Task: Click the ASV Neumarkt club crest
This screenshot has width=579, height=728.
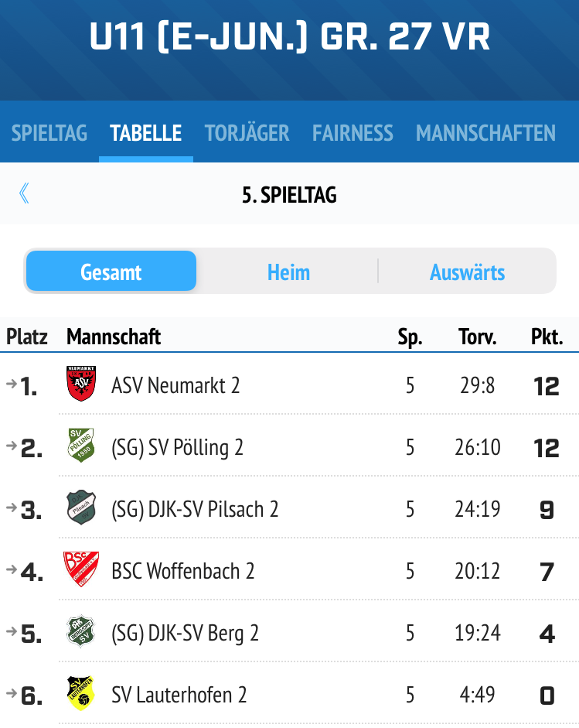Action: [81, 384]
